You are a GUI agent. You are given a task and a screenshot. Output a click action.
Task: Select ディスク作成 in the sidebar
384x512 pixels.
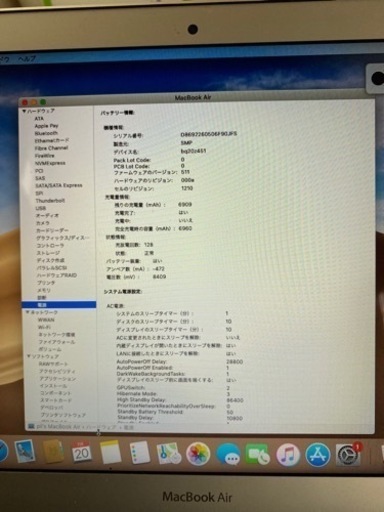(x=50, y=260)
